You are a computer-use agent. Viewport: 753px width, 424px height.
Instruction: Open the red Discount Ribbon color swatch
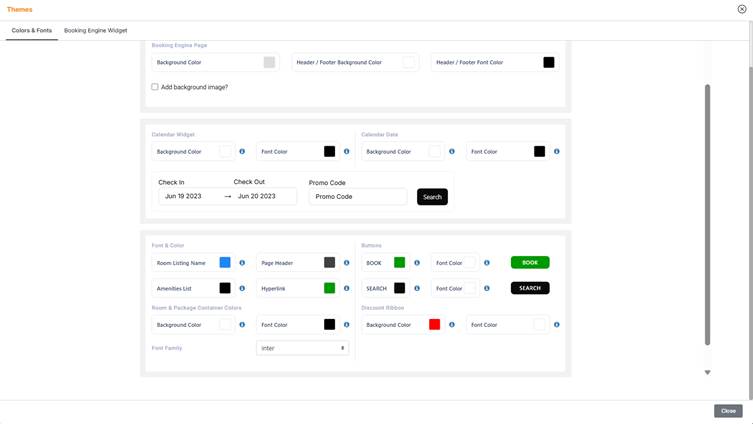(x=434, y=325)
